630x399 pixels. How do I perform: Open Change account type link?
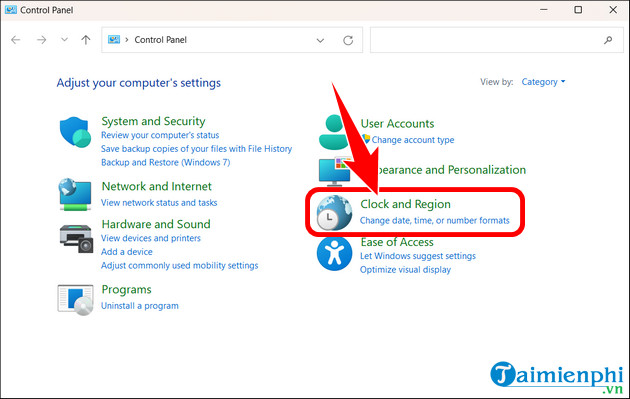point(413,140)
